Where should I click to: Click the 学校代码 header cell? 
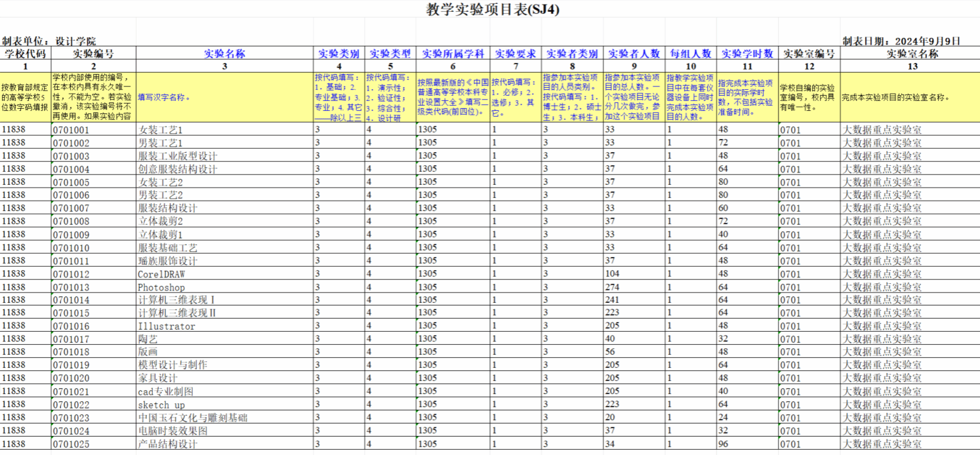[26, 54]
